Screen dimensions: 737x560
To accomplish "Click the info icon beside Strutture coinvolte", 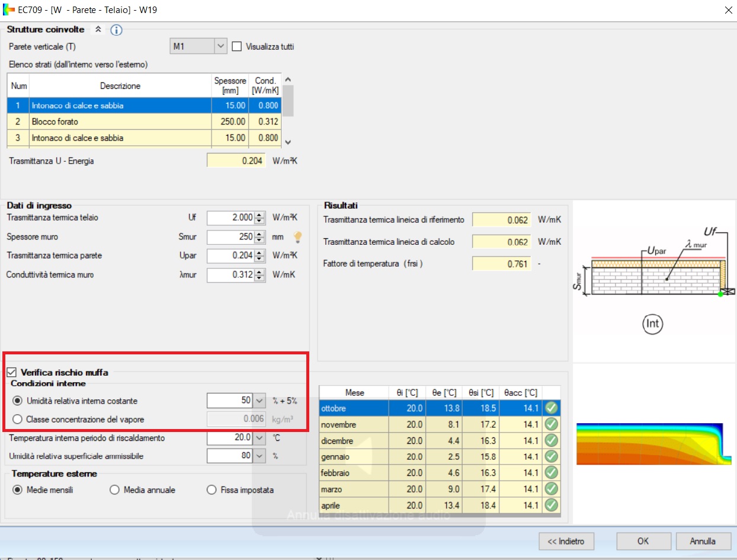I will [x=116, y=30].
